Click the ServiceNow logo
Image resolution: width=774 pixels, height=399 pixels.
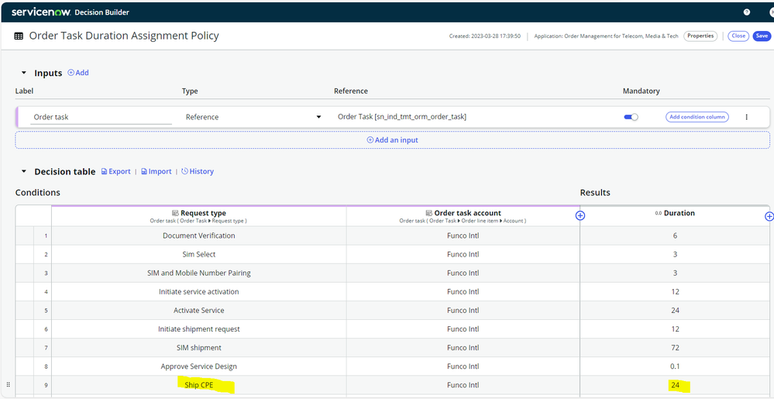tap(41, 12)
